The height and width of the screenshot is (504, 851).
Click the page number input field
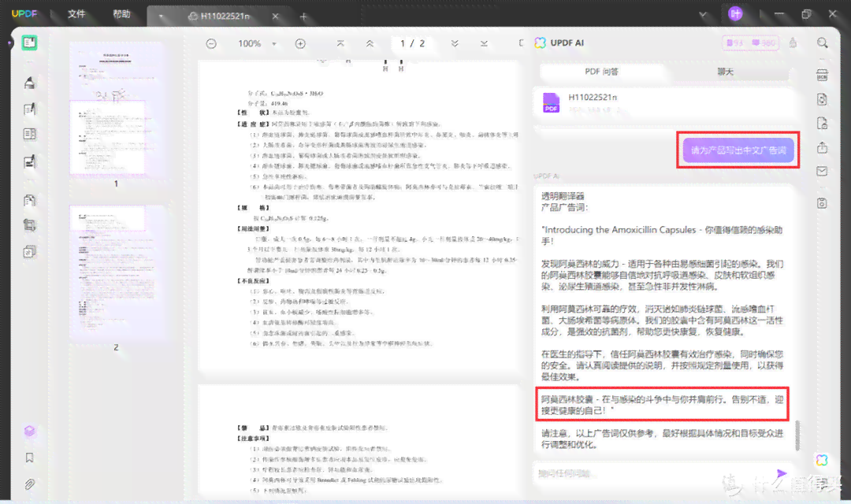(x=412, y=43)
